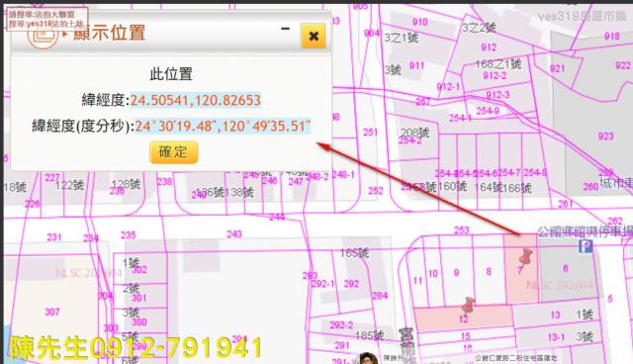Select parcel number 922
633x364 pixels.
click(x=623, y=65)
